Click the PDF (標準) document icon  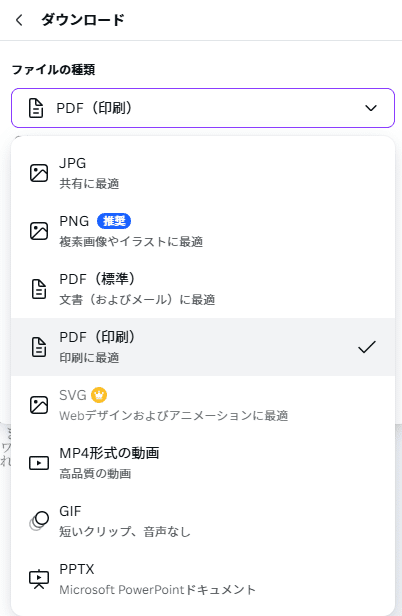pos(39,289)
